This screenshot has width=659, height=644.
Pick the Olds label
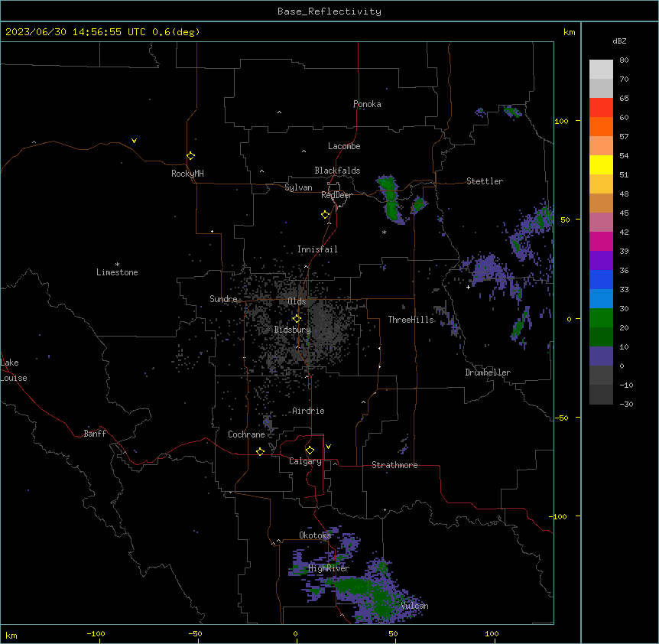tap(297, 301)
